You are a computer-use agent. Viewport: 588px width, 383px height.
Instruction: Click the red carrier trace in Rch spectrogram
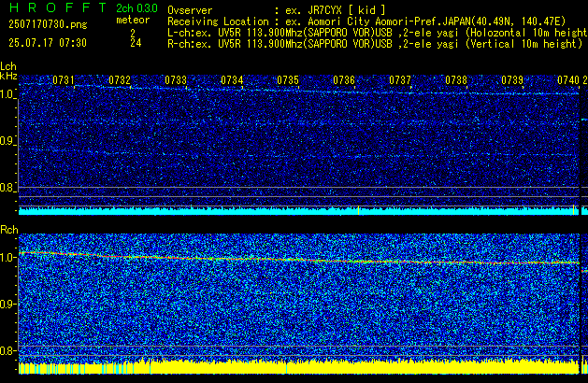(x=299, y=260)
